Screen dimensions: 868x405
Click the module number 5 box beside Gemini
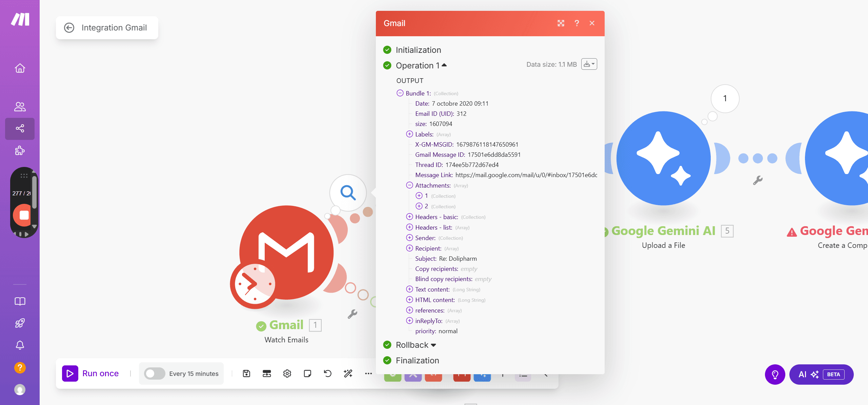tap(727, 231)
